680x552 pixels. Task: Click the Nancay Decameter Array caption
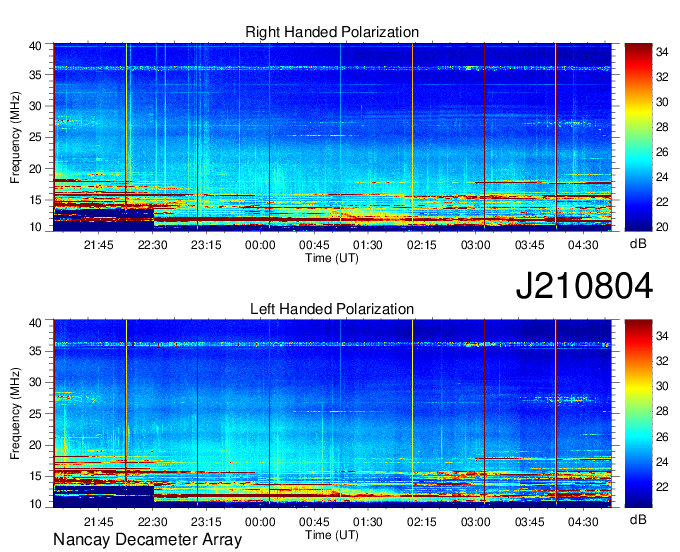pyautogui.click(x=147, y=540)
